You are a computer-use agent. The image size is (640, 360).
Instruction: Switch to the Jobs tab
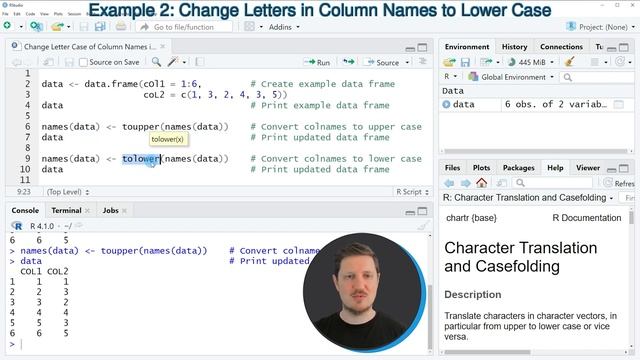110,210
